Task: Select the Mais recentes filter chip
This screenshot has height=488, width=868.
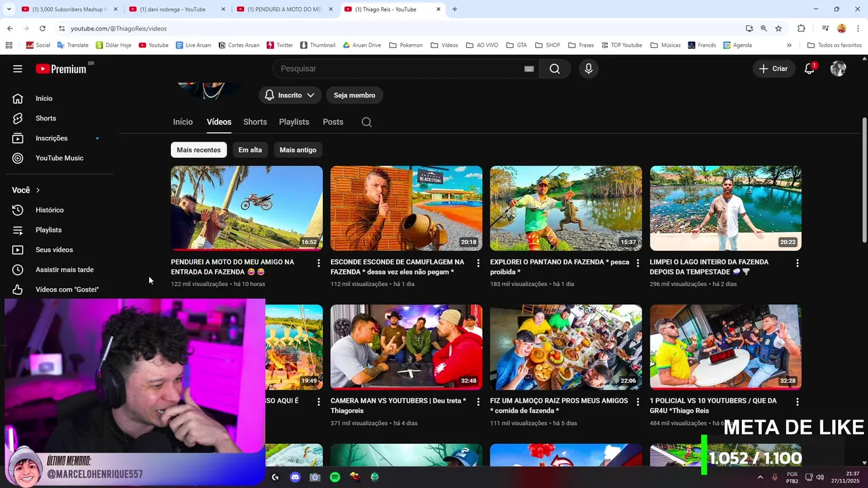Action: (x=199, y=150)
